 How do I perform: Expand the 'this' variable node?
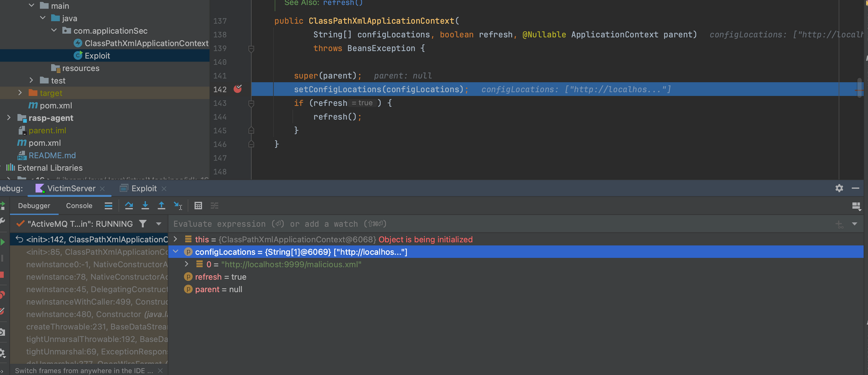coord(175,239)
